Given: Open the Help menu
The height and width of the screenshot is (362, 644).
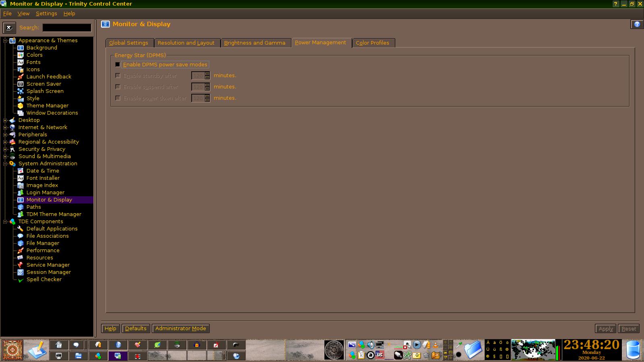Looking at the screenshot, I should pyautogui.click(x=69, y=13).
